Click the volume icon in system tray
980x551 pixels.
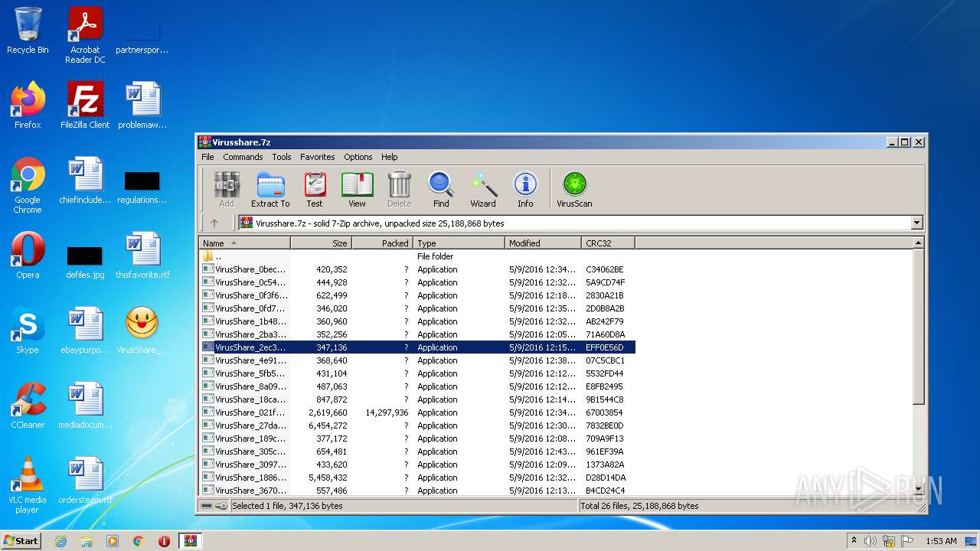871,541
